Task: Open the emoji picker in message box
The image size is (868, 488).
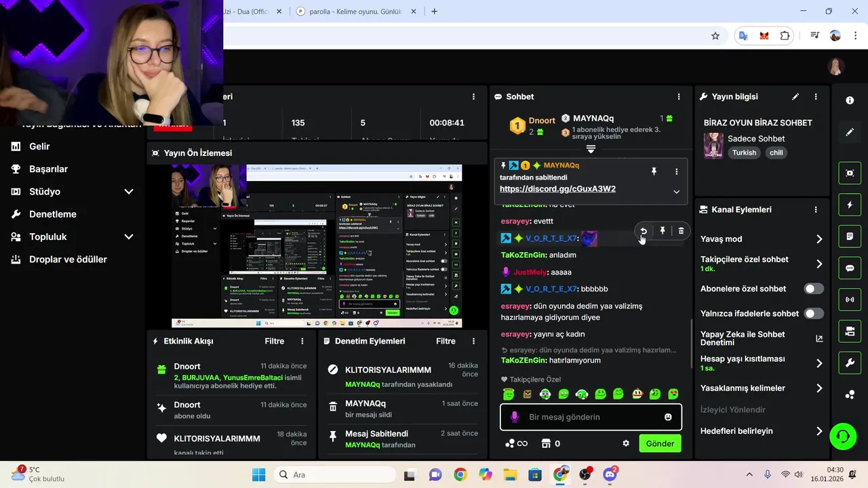Action: [x=668, y=418]
